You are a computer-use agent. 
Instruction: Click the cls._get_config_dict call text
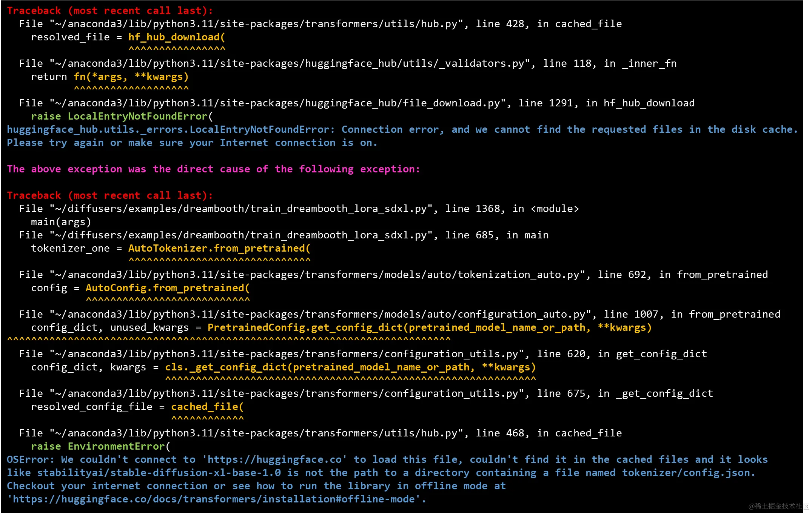(350, 367)
